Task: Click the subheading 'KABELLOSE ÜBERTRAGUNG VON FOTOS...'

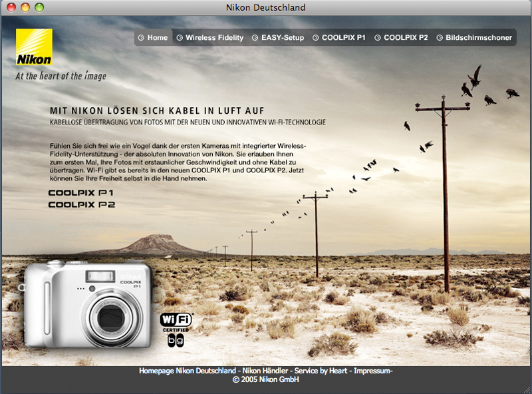Action: (x=188, y=122)
